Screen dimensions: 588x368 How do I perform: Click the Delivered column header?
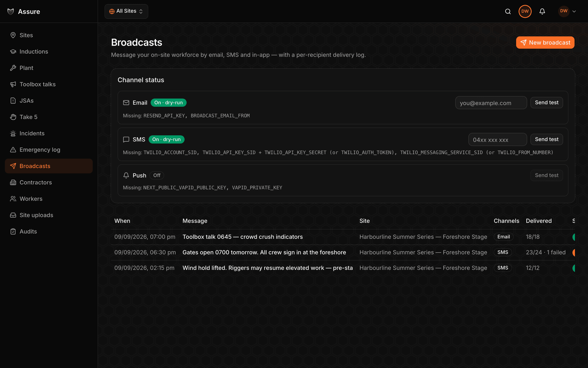coord(539,221)
